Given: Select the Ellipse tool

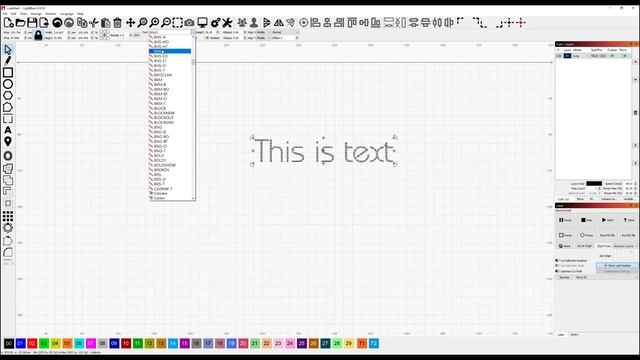Looking at the screenshot, I should click(8, 84).
